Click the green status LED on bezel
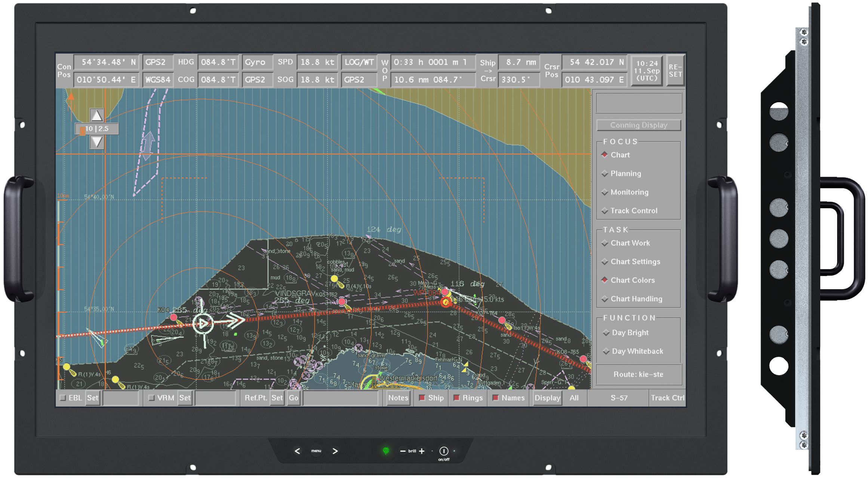 point(386,451)
